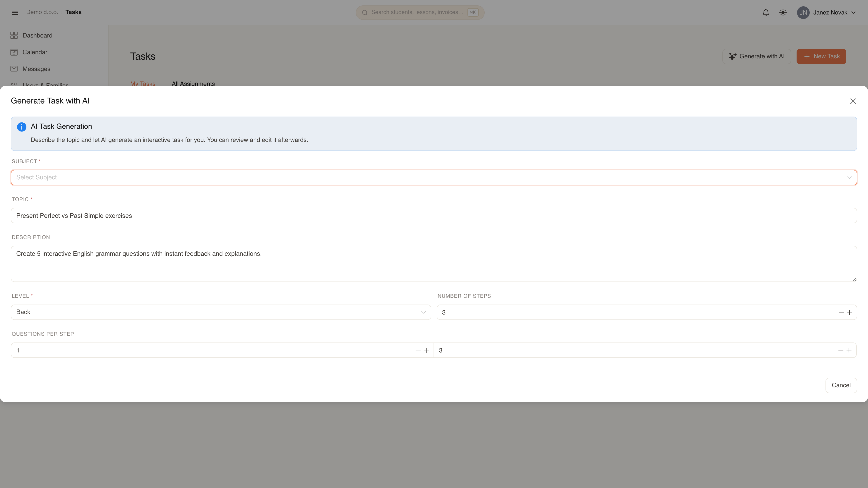Click into the Topic input field
Viewport: 868px width, 488px height.
pos(434,216)
